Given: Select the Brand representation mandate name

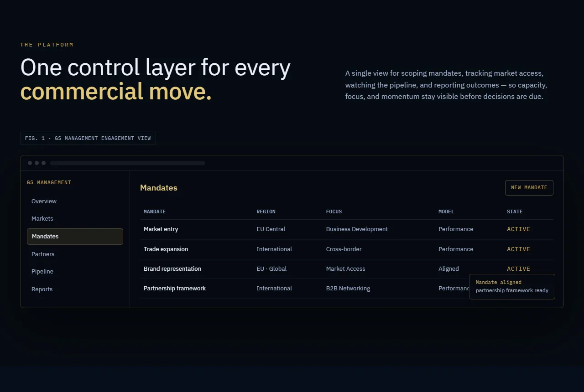Looking at the screenshot, I should coord(172,269).
